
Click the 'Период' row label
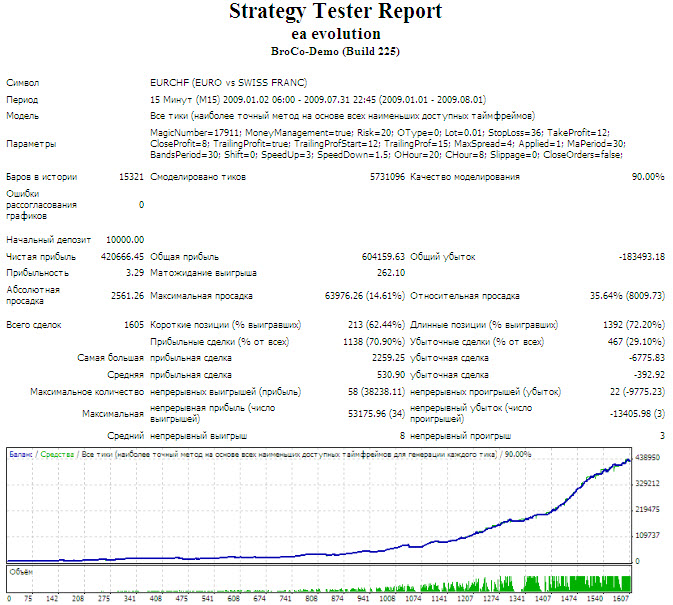pos(22,100)
